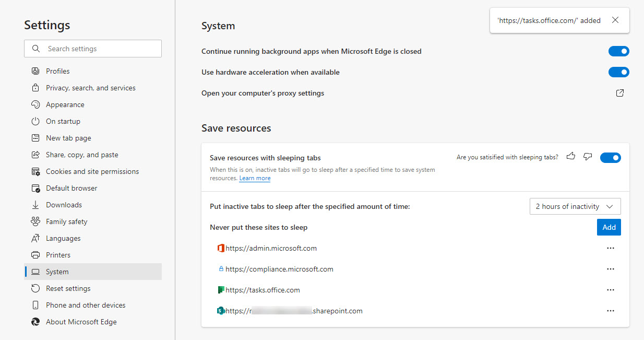Go to Privacy, search, and services
This screenshot has height=340, width=644.
pyautogui.click(x=93, y=88)
